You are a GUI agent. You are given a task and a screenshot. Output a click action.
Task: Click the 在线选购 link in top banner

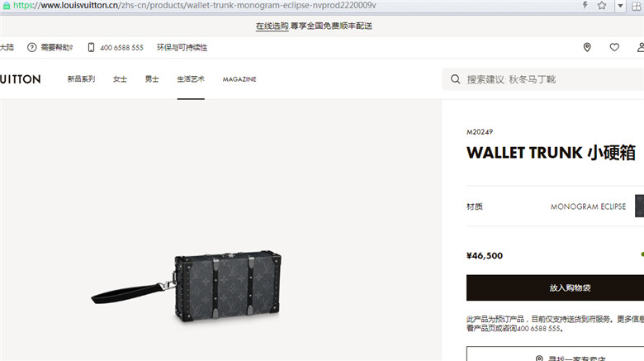(x=272, y=26)
